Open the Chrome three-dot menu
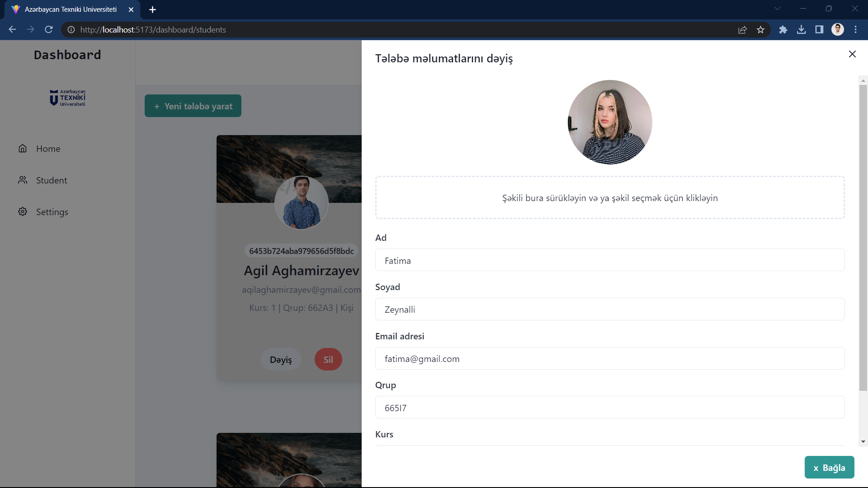868x488 pixels. coord(855,30)
